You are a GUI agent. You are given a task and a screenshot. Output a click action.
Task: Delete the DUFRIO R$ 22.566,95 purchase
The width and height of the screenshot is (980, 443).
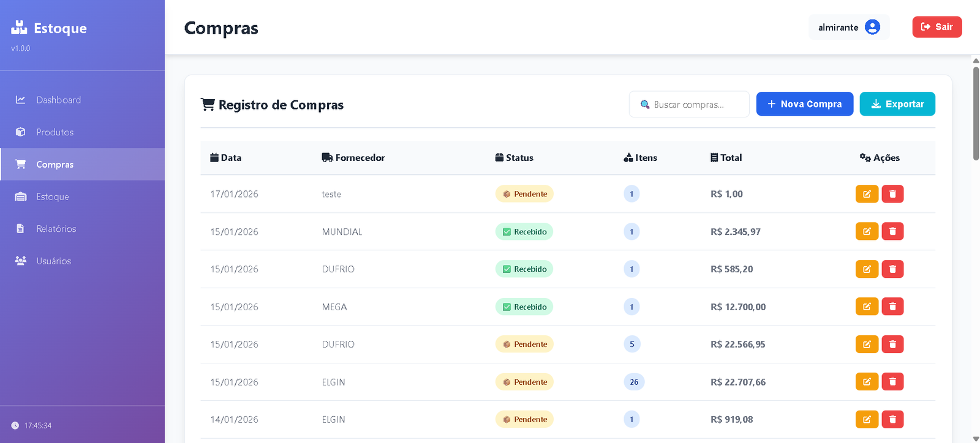(x=892, y=344)
